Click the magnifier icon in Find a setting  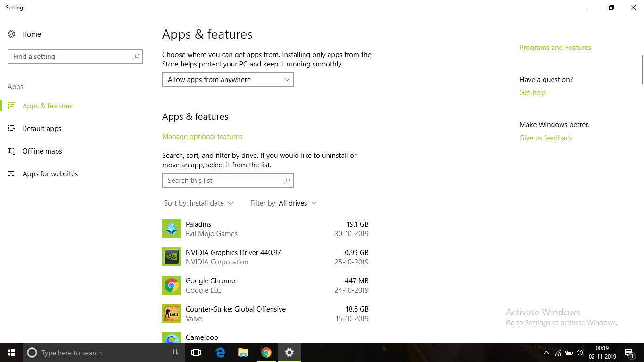[x=136, y=57]
